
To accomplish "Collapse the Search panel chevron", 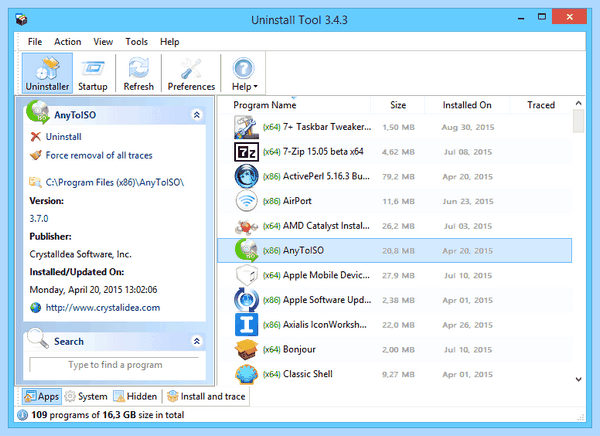I will coord(197,341).
